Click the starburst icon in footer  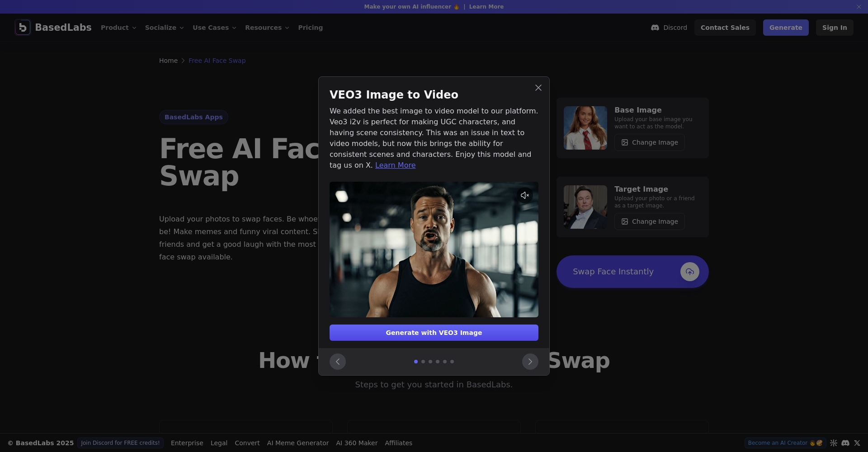(x=834, y=443)
